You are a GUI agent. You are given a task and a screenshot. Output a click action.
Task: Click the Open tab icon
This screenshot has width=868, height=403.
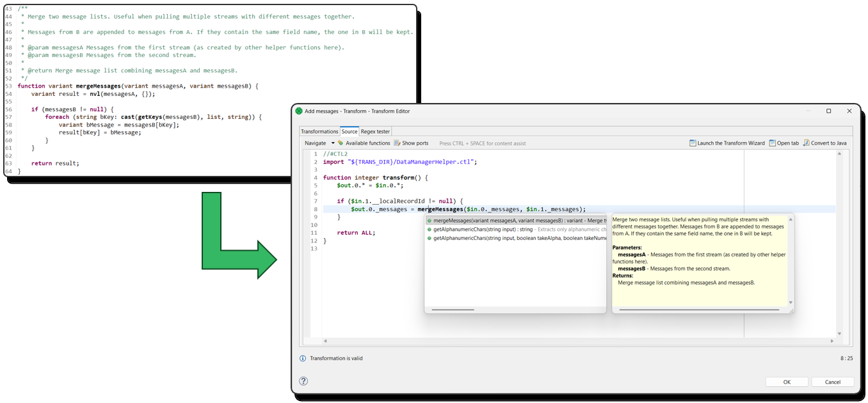click(x=772, y=143)
